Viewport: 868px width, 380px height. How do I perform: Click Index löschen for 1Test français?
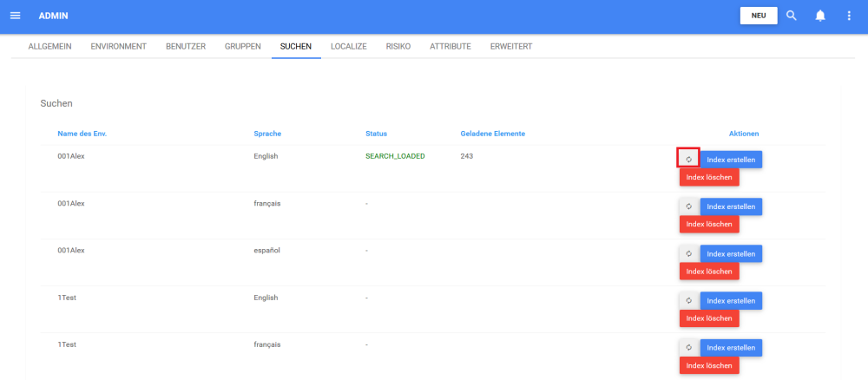click(709, 365)
